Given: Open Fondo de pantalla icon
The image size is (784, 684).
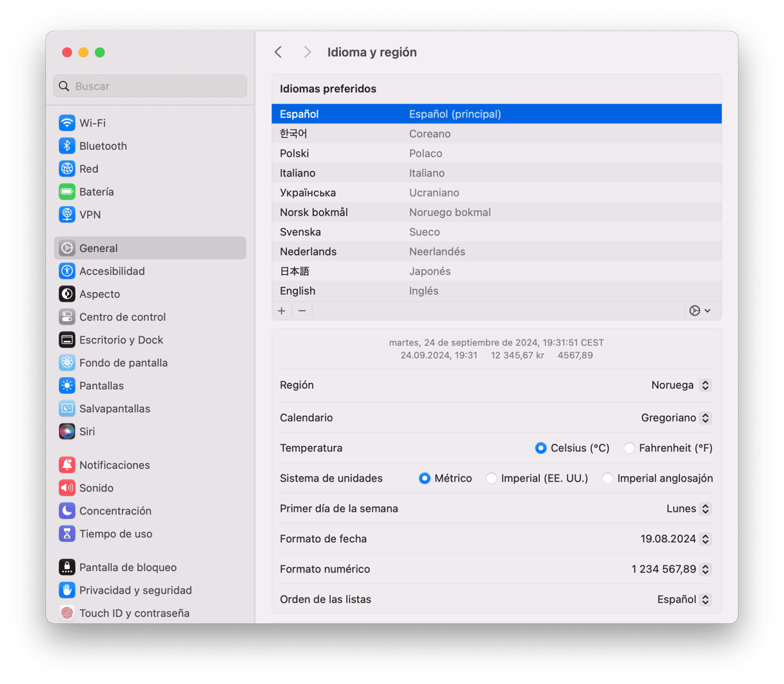Looking at the screenshot, I should 67,363.
